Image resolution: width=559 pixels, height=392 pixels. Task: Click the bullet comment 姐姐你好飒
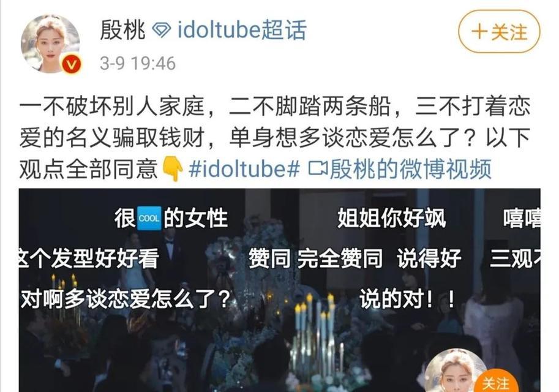pos(392,218)
